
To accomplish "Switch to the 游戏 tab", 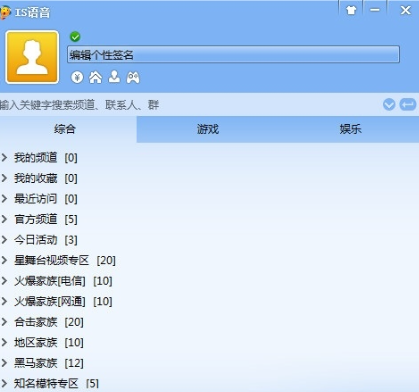I will [x=208, y=129].
